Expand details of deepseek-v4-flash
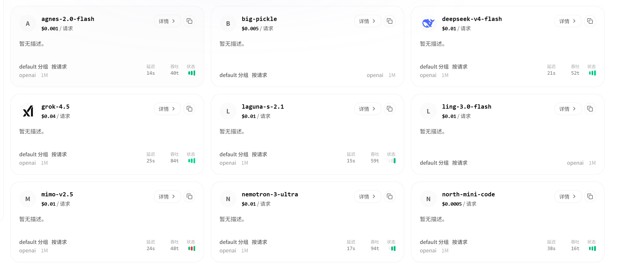 [568, 21]
